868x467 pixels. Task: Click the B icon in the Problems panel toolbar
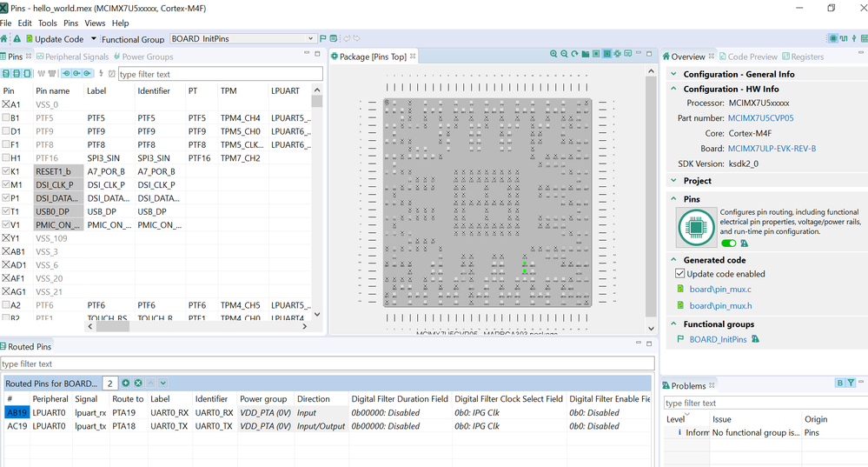(840, 383)
